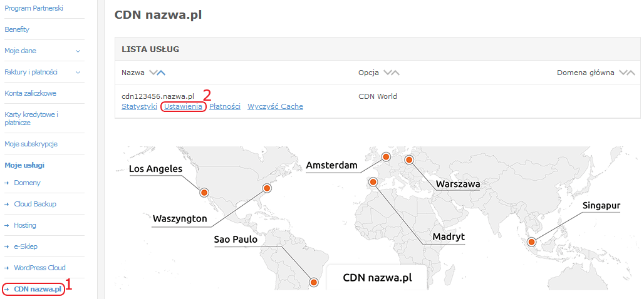Click Warszawa orange map marker
The width and height of the screenshot is (644, 299).
coord(408,160)
